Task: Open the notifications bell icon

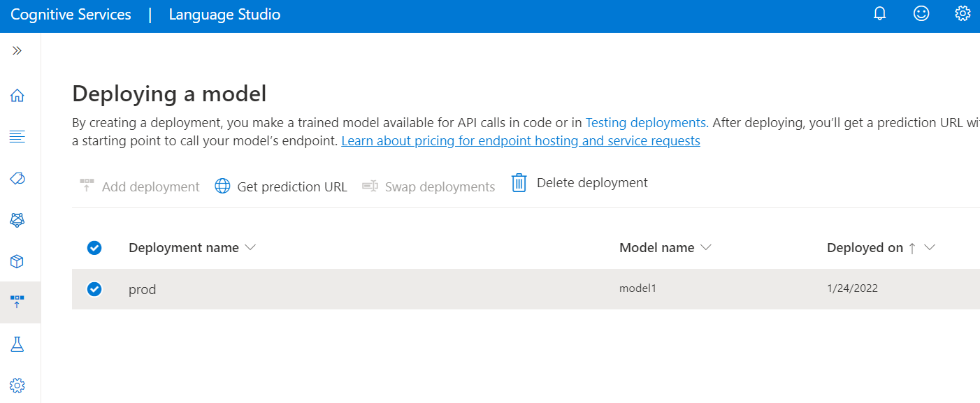Action: tap(880, 14)
